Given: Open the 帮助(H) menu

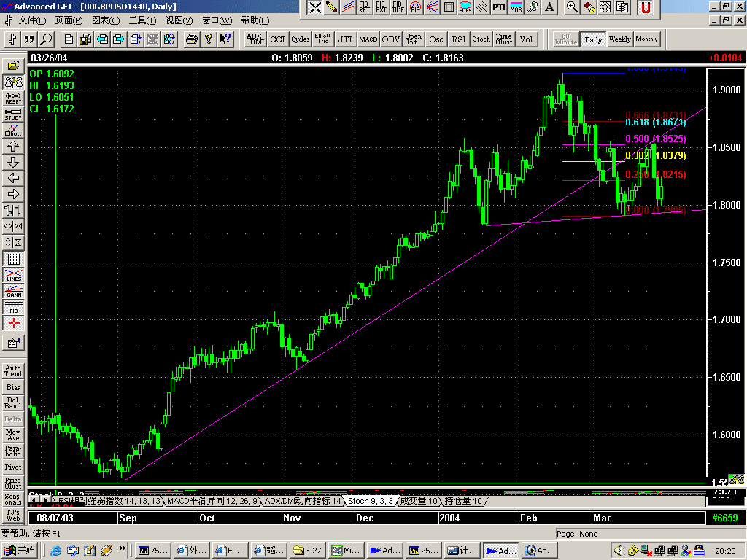Looking at the screenshot, I should 255,20.
